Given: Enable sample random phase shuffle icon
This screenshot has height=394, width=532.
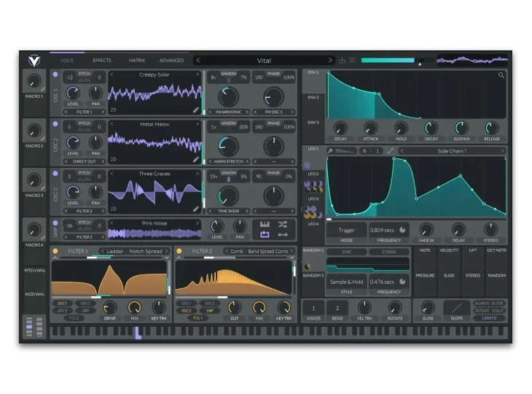Looking at the screenshot, I should [x=283, y=225].
